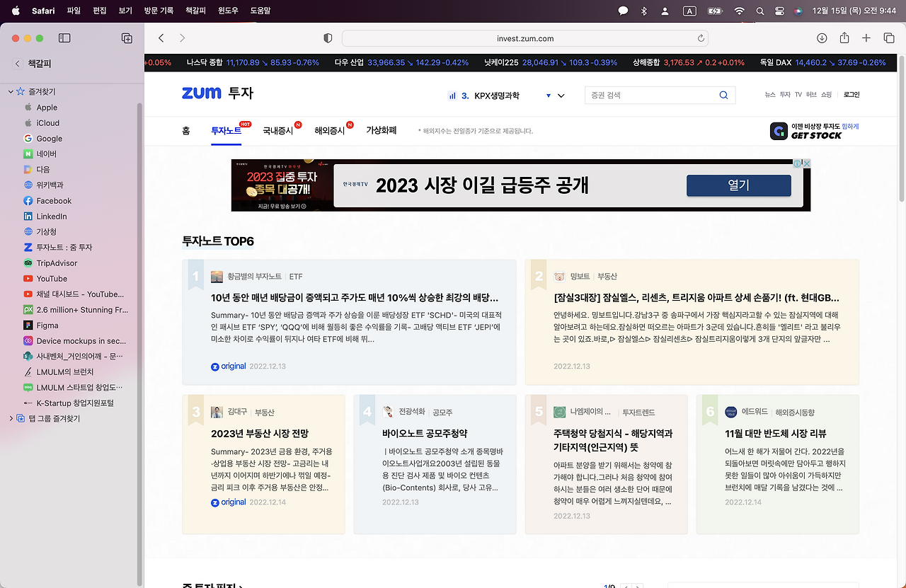Open Control Center in the menu bar
Screen dimensions: 906x588
(x=780, y=11)
